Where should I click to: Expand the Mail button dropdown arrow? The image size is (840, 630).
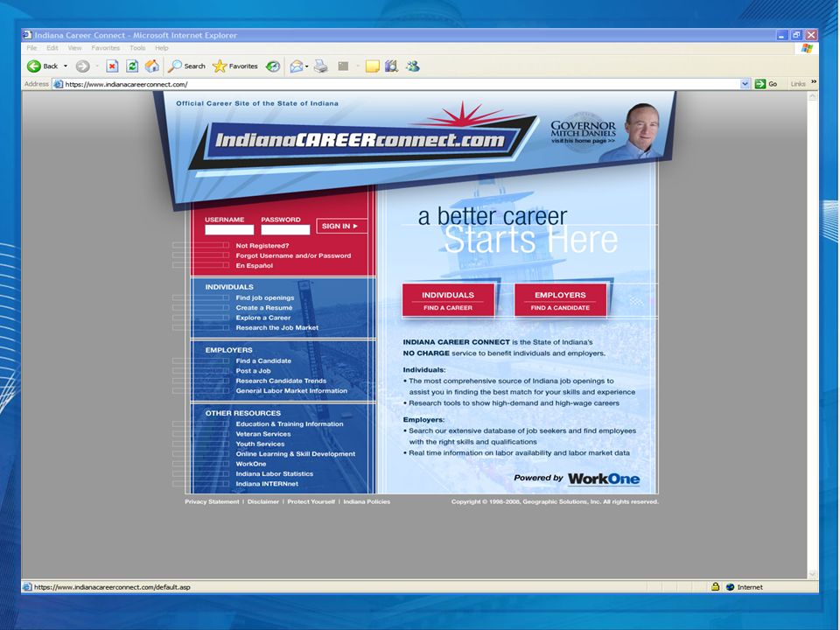[x=307, y=67]
